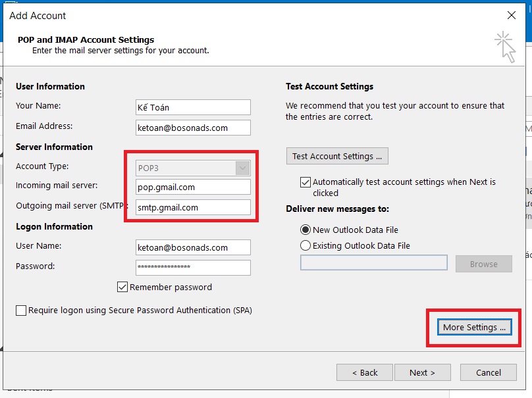Uncheck the Remember password checkbox
This screenshot has height=398, width=532.
click(x=122, y=287)
